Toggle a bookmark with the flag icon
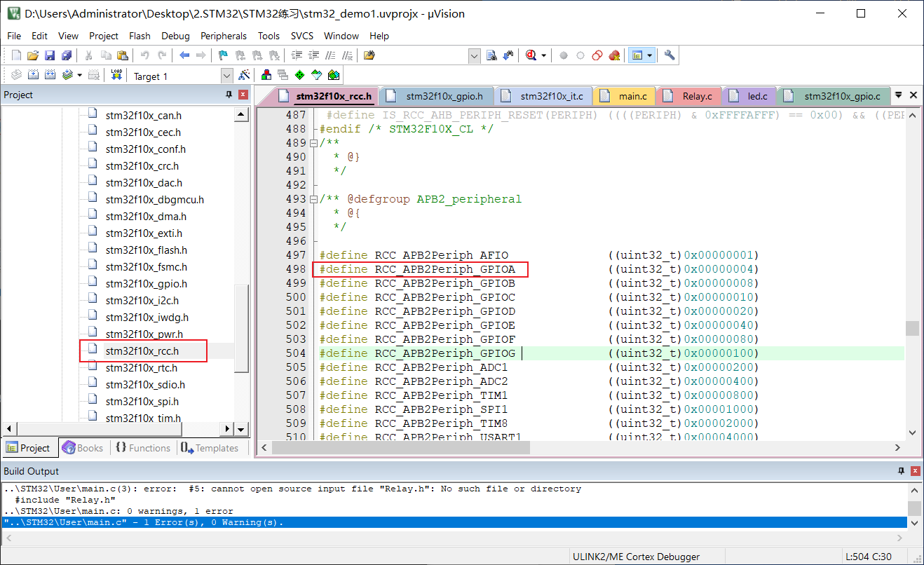This screenshot has width=924, height=565. click(223, 55)
